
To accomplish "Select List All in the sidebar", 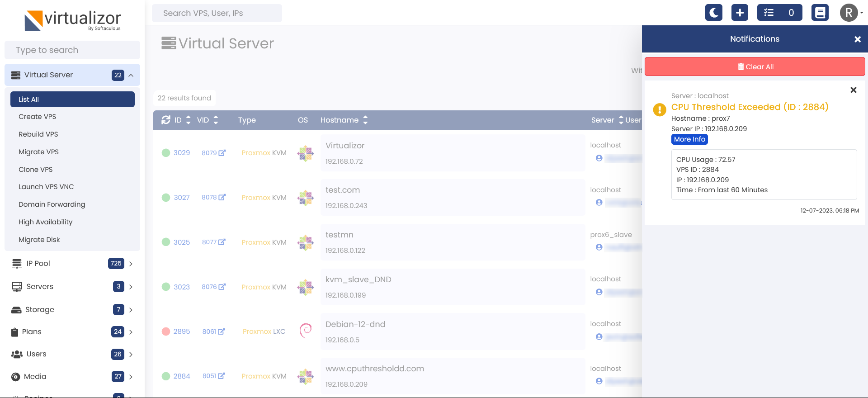I will pos(72,99).
